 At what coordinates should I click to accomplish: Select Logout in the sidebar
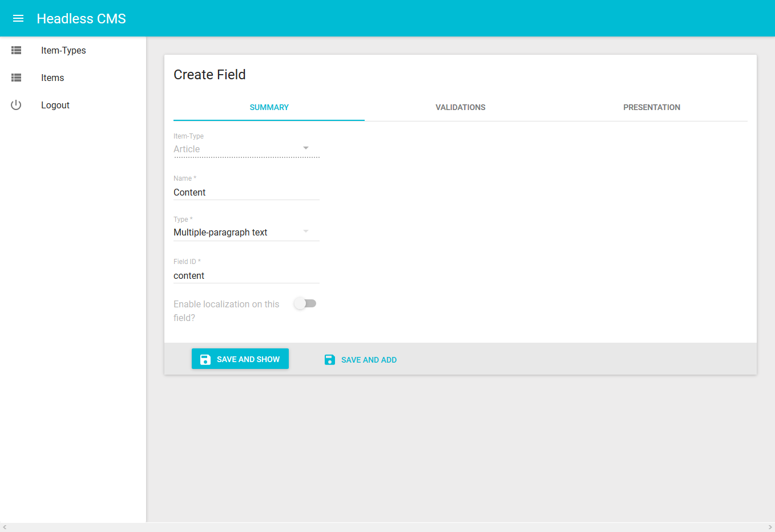tap(73, 105)
